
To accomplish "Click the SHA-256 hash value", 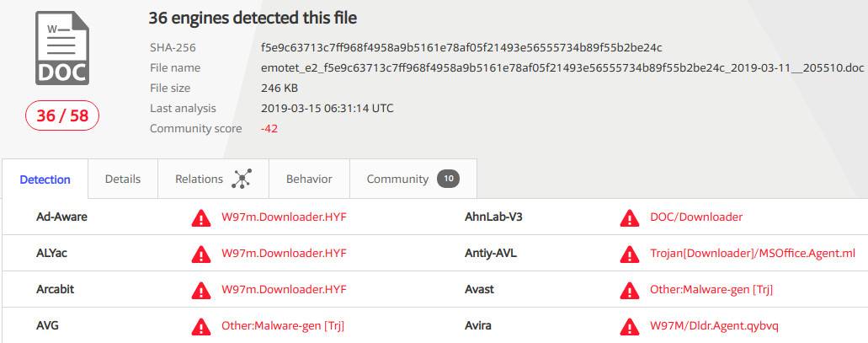I will pyautogui.click(x=461, y=48).
